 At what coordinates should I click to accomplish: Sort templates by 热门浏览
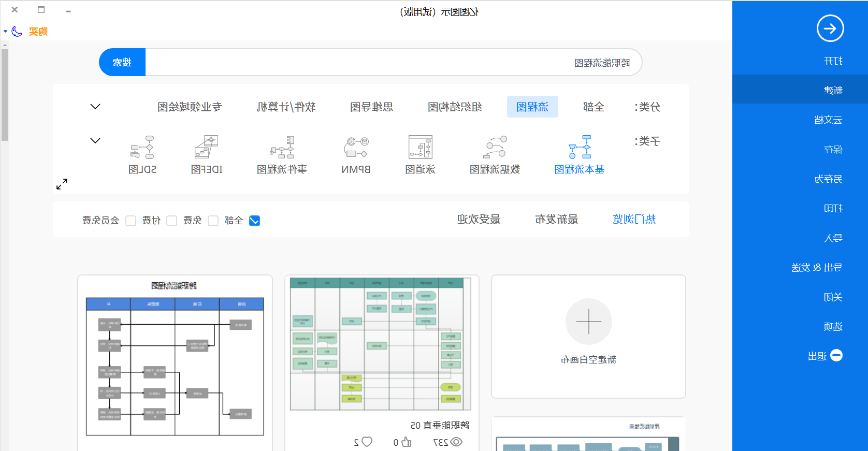click(x=634, y=219)
